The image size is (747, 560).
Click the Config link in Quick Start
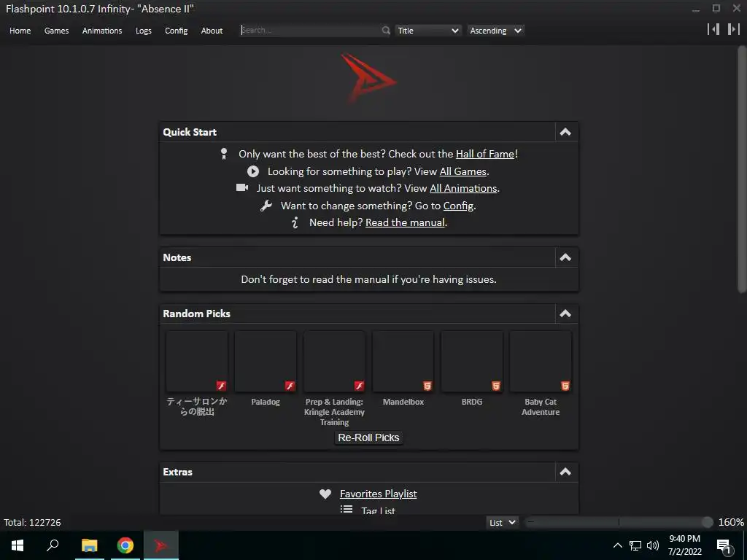(458, 206)
